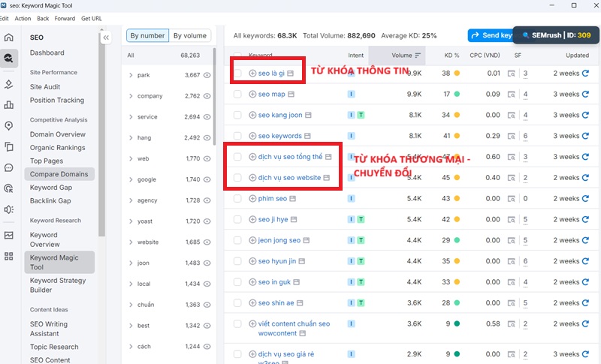
Task: Open the Content Marketing icon in rail
Action: coord(8,146)
